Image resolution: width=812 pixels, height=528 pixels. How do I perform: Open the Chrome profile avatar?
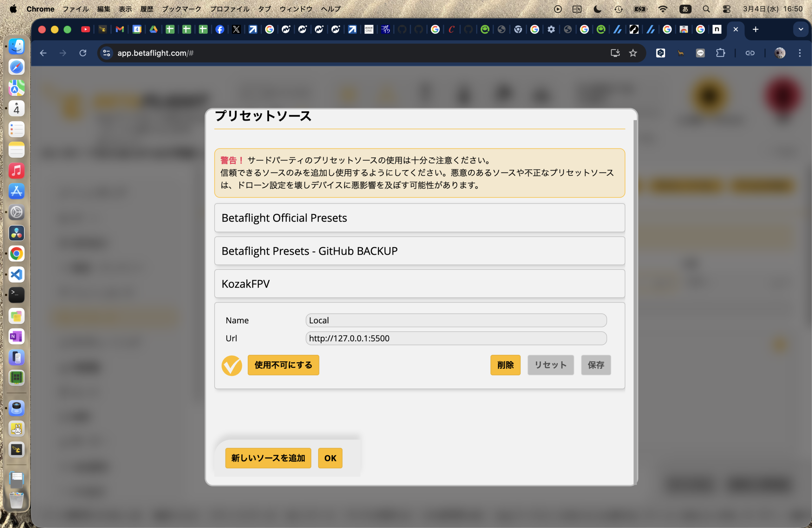pos(780,53)
